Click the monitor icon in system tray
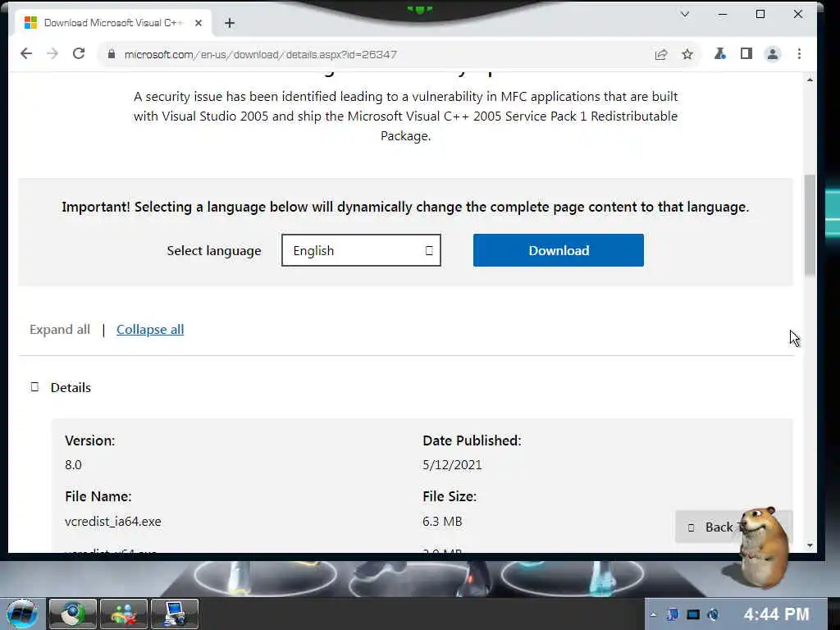 pyautogui.click(x=693, y=614)
